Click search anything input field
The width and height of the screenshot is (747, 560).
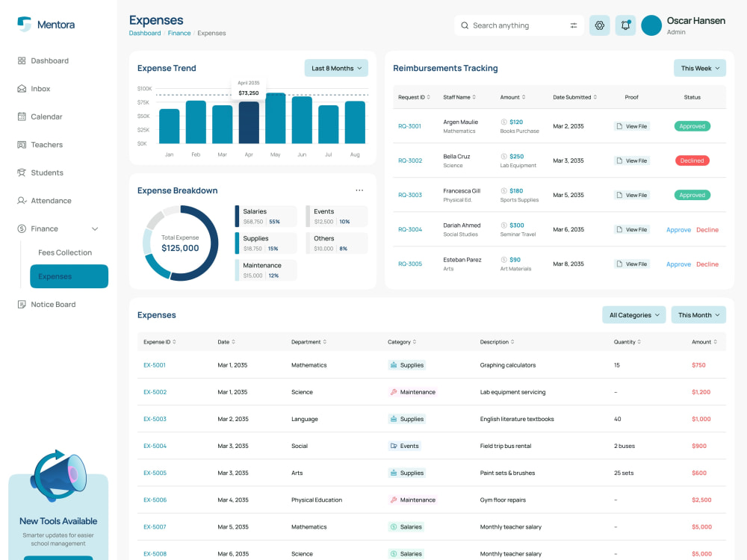(x=519, y=25)
